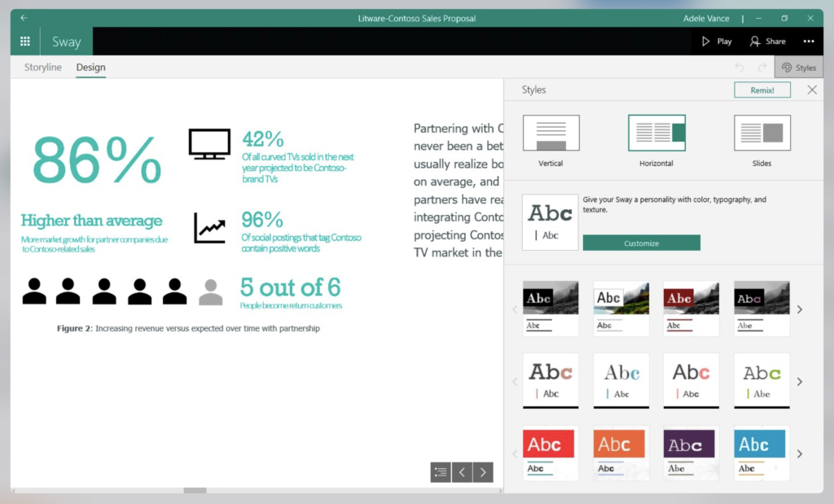Share the Sway with others
Screen dimensions: 834x504
coord(767,41)
